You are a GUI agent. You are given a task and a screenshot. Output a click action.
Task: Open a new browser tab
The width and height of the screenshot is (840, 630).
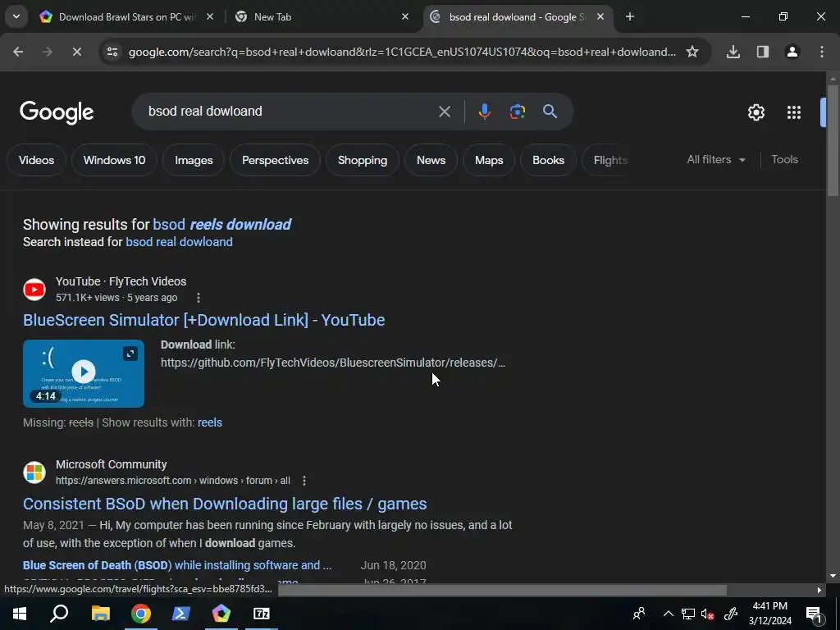[x=630, y=17]
